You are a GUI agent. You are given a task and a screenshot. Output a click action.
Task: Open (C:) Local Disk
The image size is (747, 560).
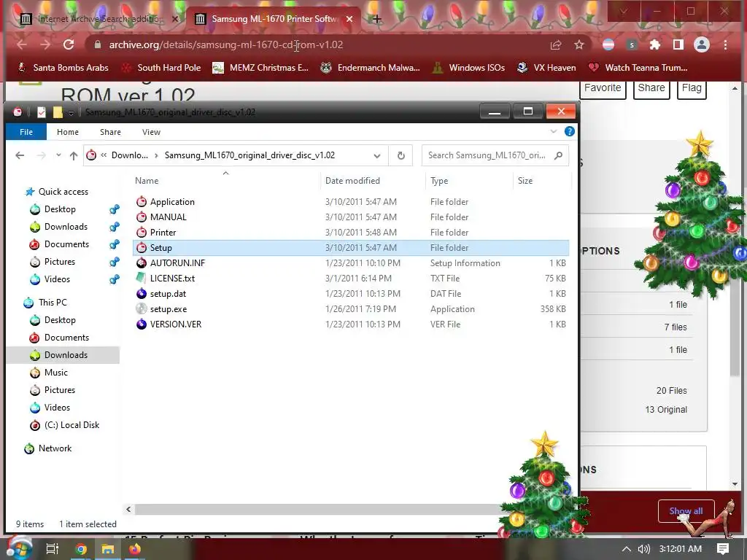click(x=71, y=425)
